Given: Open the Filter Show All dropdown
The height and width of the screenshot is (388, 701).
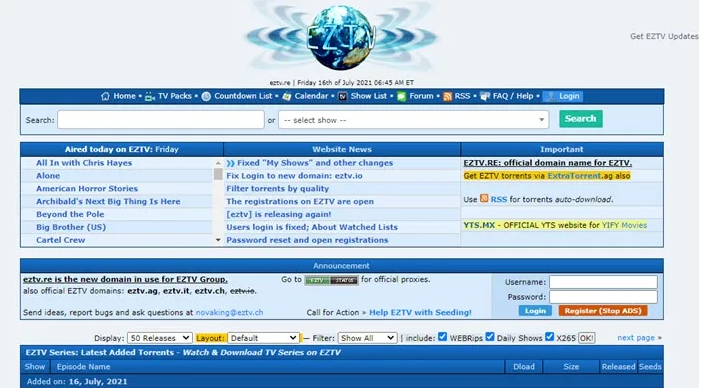Looking at the screenshot, I should pos(367,338).
